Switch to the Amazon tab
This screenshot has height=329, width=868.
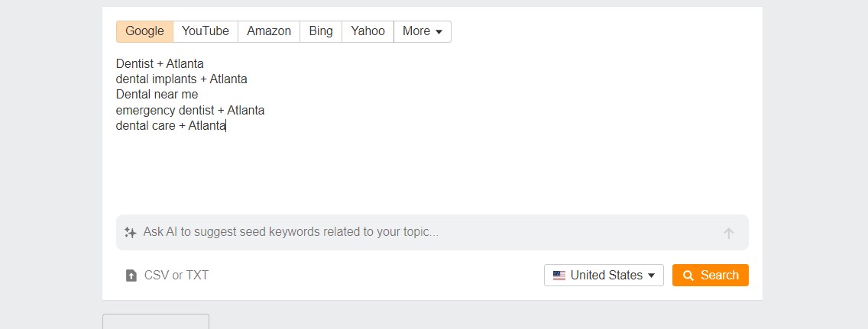269,31
